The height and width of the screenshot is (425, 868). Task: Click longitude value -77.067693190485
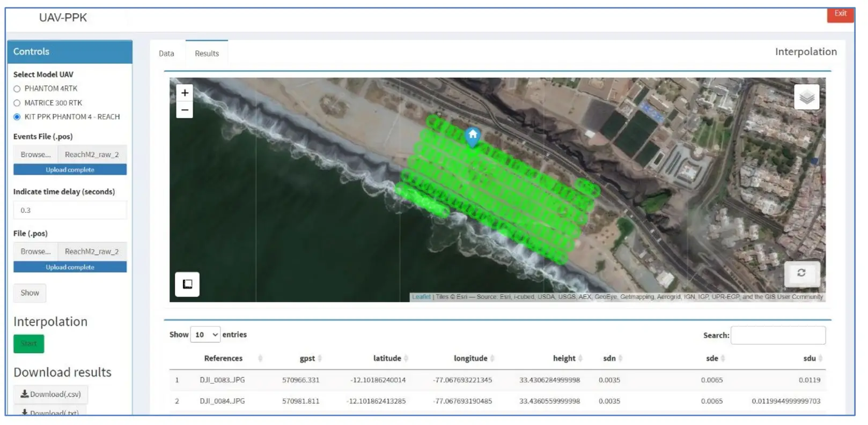click(462, 401)
